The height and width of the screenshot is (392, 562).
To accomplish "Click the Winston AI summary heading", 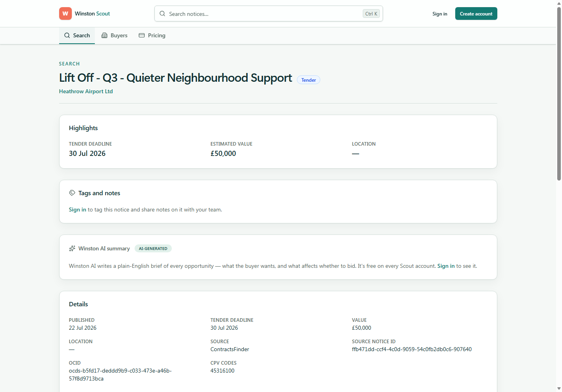I will click(104, 248).
